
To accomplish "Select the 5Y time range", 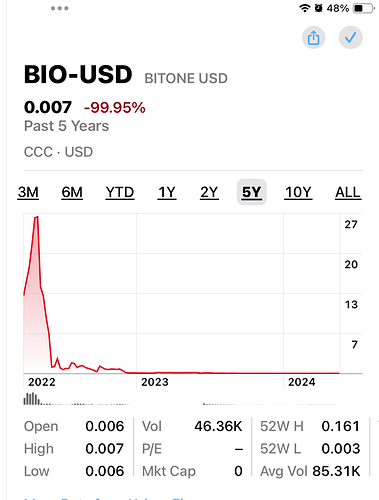I will point(252,192).
